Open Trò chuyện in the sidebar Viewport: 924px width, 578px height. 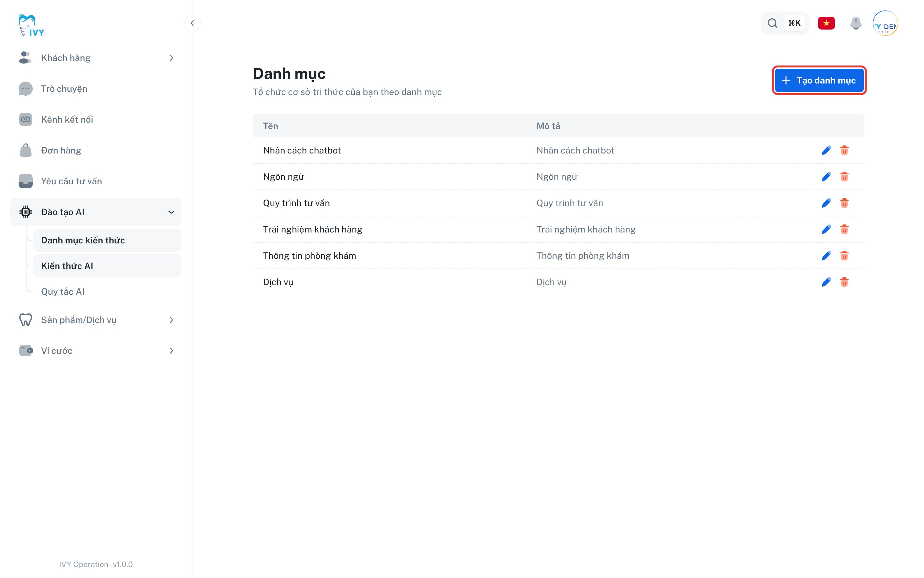pos(96,89)
